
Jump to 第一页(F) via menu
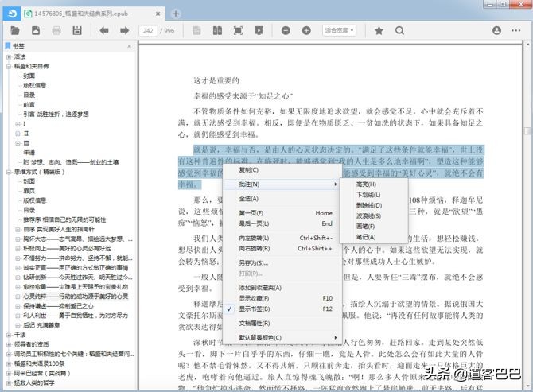pos(282,213)
